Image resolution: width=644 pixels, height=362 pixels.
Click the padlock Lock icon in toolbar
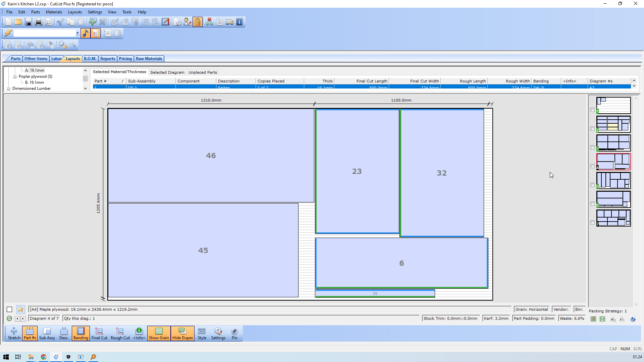click(197, 22)
